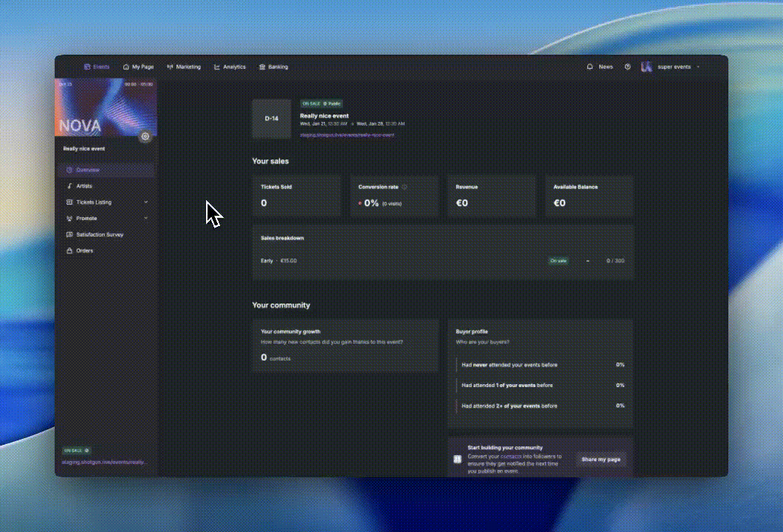783x532 pixels.
Task: Click the Early €15.00 ticket row
Action: pos(442,261)
